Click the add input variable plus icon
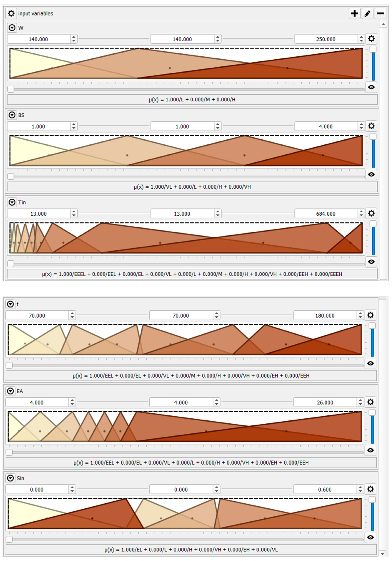Image resolution: width=392 pixels, height=561 pixels. click(x=354, y=13)
